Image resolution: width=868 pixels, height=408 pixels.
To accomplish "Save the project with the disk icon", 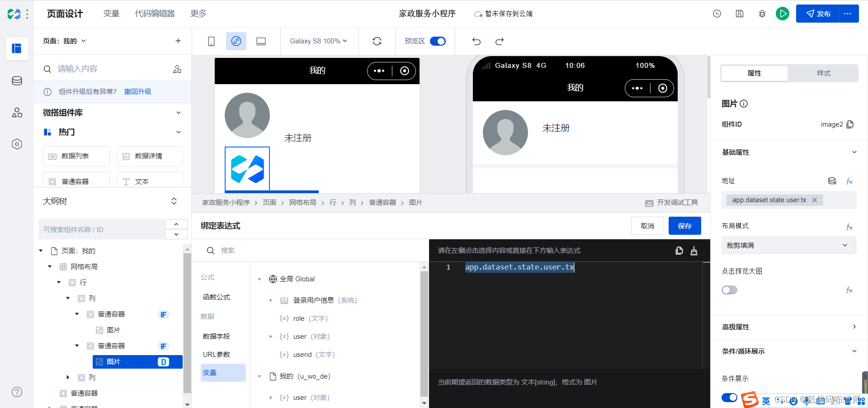I will [x=740, y=14].
